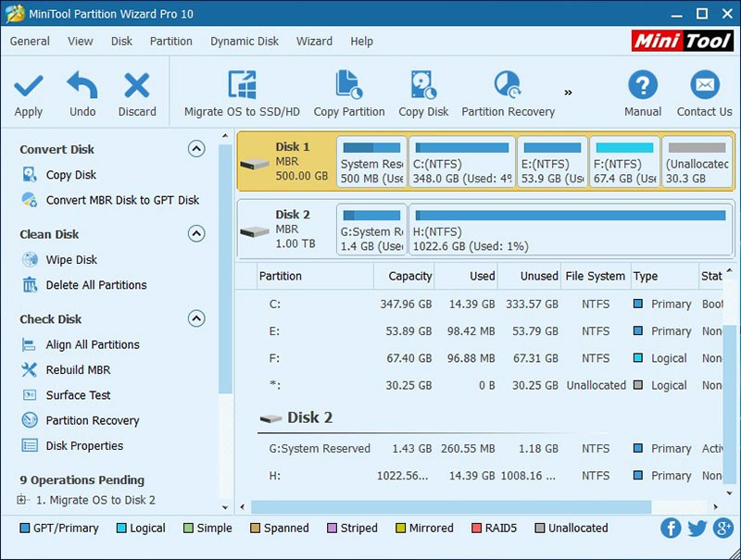741x560 pixels.
Task: Select the unallocated *: row in the list
Action: click(479, 385)
